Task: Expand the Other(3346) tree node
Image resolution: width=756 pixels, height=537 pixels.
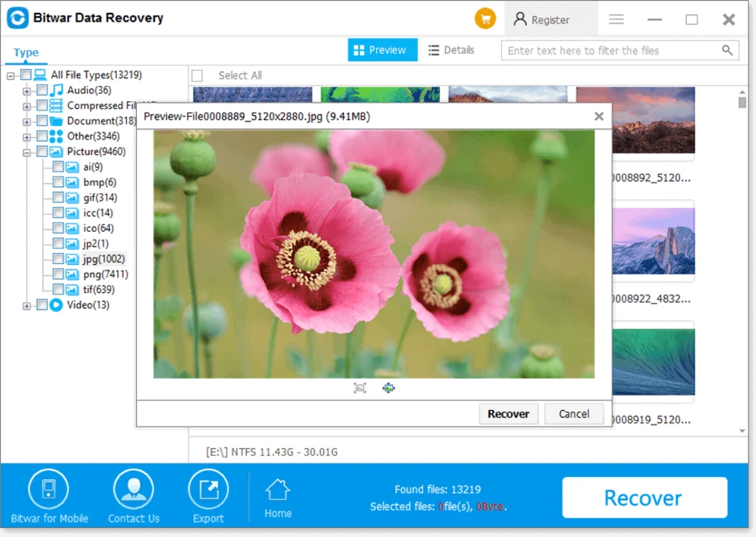Action: [27, 136]
